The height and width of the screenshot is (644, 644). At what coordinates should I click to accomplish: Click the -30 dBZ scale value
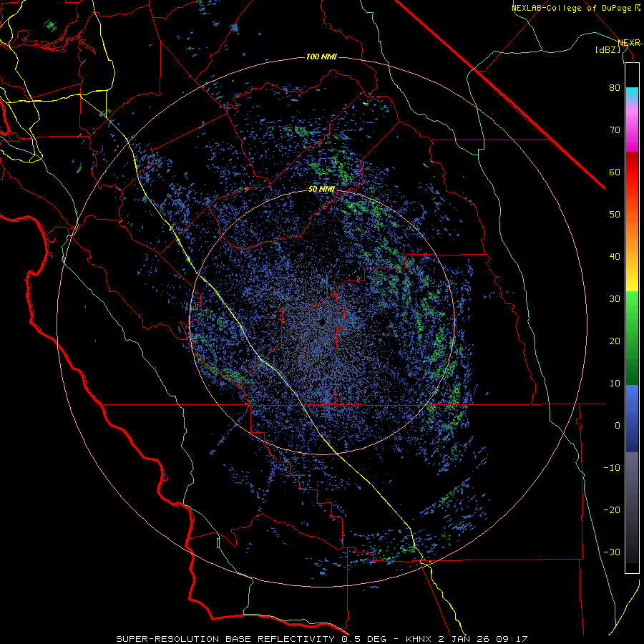click(612, 552)
